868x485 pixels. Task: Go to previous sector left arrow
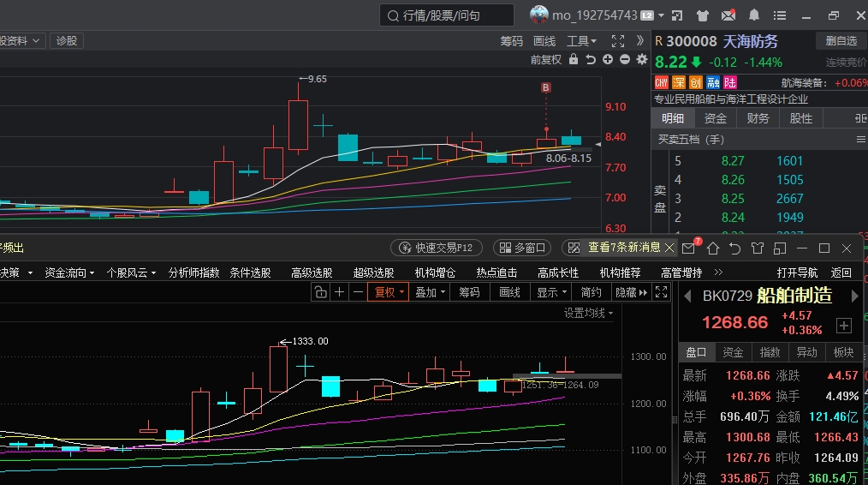(x=687, y=296)
